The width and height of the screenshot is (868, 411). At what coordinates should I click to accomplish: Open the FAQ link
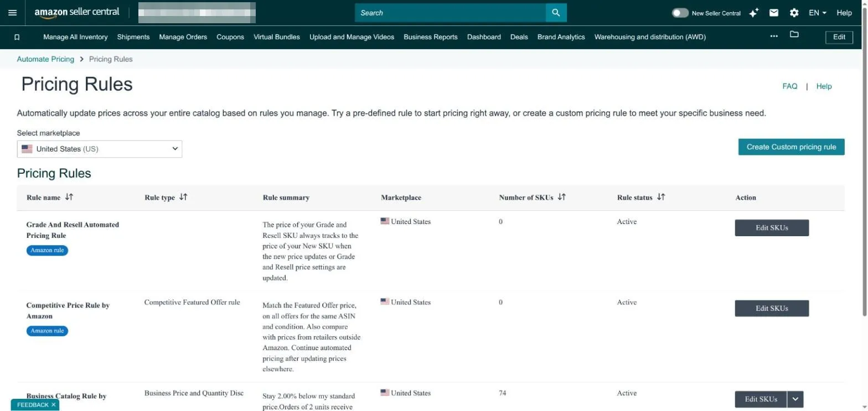pyautogui.click(x=790, y=86)
